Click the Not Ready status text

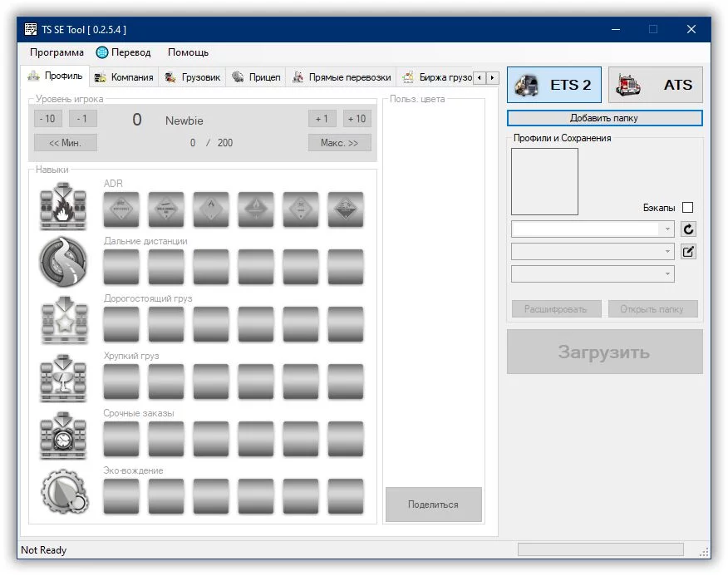click(44, 550)
